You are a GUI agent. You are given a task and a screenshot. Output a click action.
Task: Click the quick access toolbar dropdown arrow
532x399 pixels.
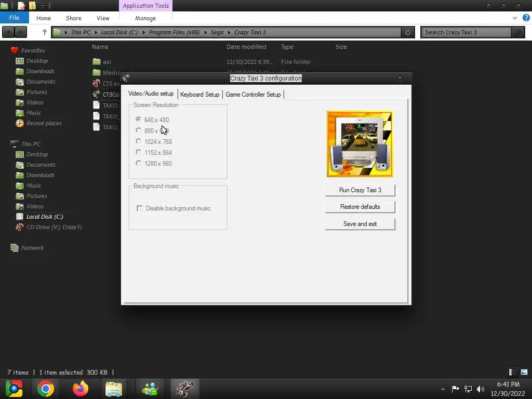(42, 6)
